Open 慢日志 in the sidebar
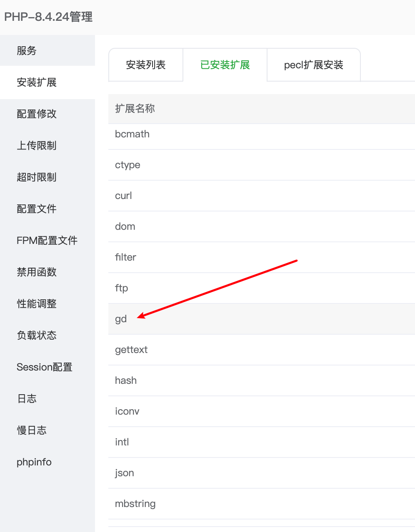This screenshot has width=415, height=532. click(x=47, y=430)
